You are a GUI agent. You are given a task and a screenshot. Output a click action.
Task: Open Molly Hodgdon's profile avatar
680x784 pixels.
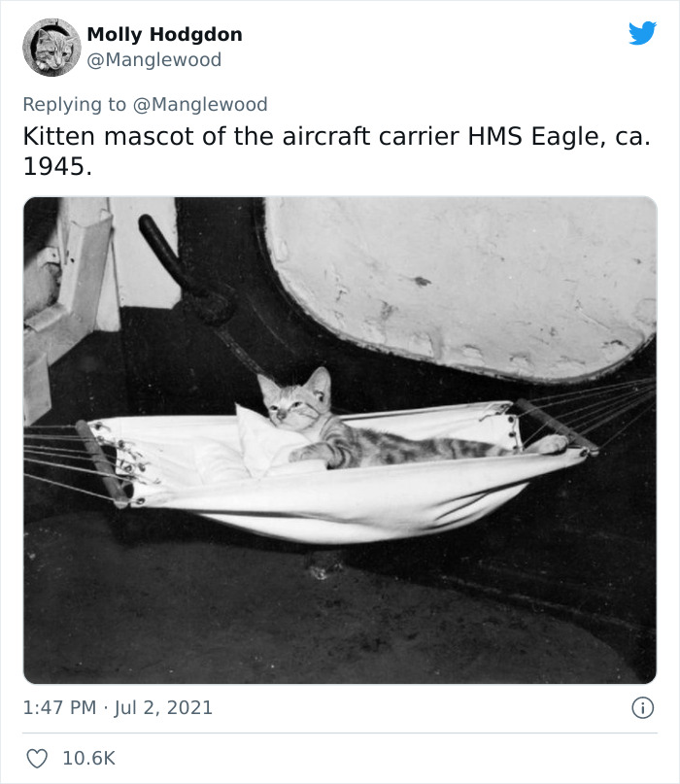tap(51, 46)
